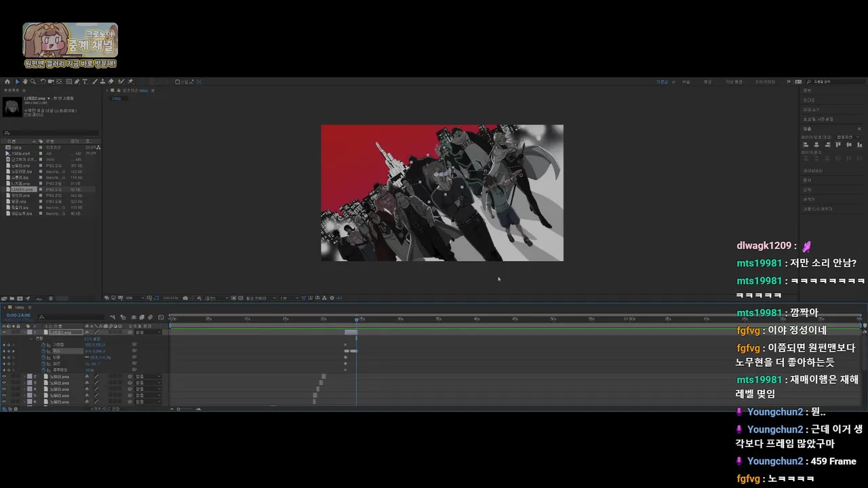The width and height of the screenshot is (868, 488).
Task: Collapse the Transform group under layer 1
Action: pyautogui.click(x=31, y=338)
